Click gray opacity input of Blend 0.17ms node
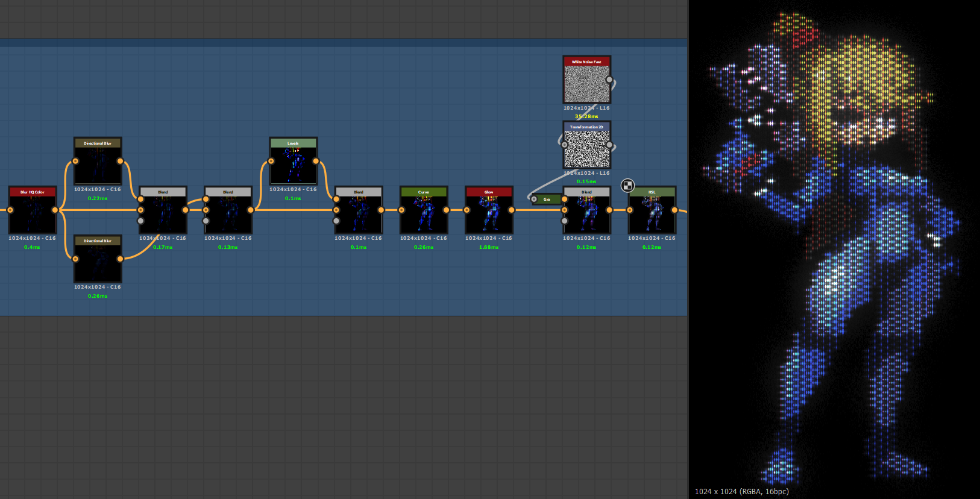The image size is (980, 499). pyautogui.click(x=140, y=221)
